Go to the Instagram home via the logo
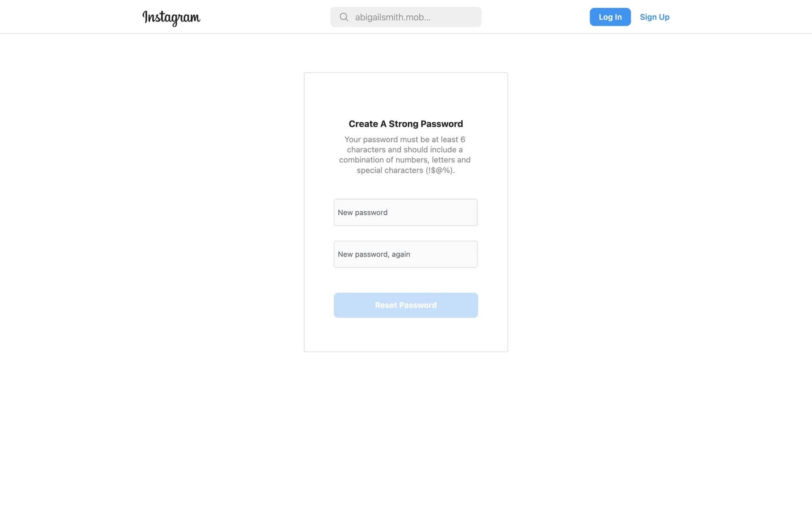812x508 pixels. [x=171, y=18]
